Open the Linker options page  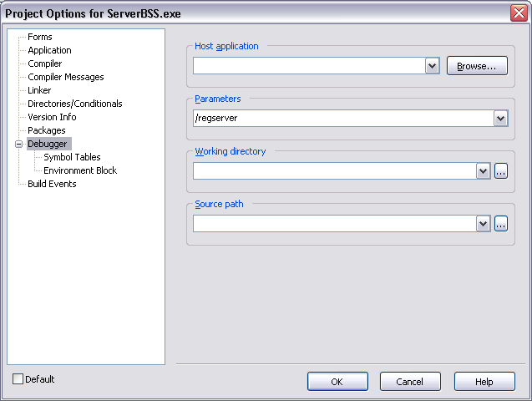pyautogui.click(x=39, y=90)
